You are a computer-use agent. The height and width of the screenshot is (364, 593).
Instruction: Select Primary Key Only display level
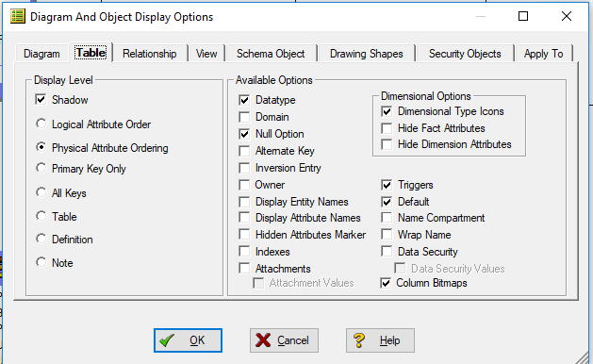click(x=41, y=168)
